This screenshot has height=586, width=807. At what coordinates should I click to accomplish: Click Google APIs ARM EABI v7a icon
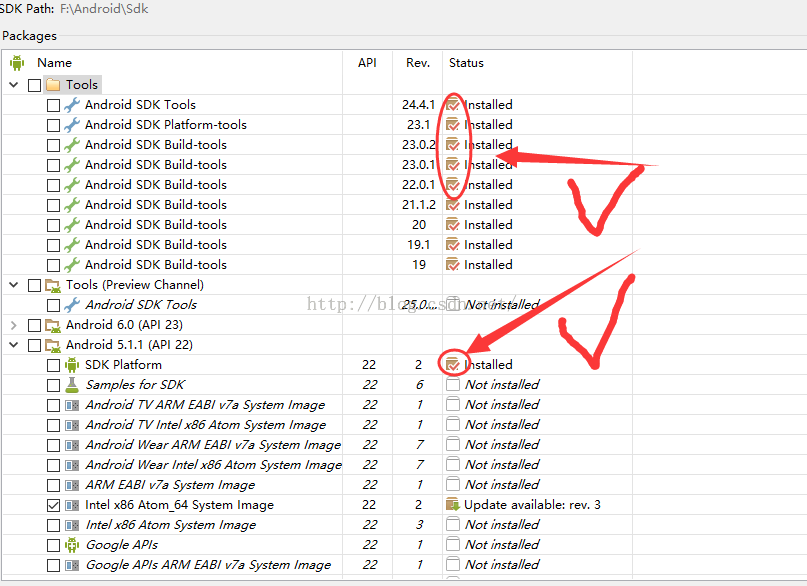point(72,565)
